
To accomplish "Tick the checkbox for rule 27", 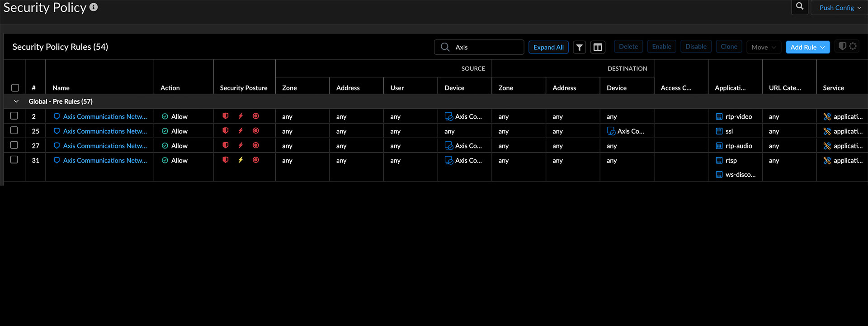I will coord(14,145).
